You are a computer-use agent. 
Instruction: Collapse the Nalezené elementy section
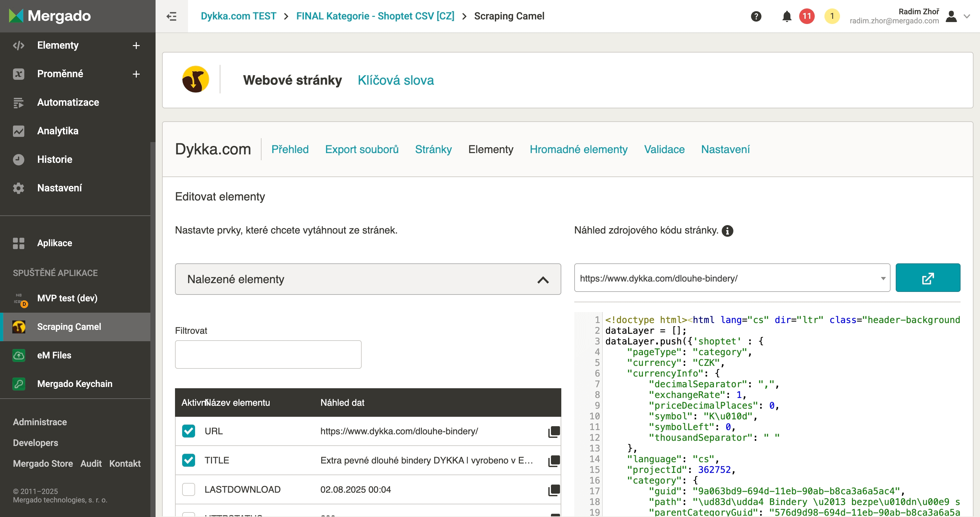543,280
